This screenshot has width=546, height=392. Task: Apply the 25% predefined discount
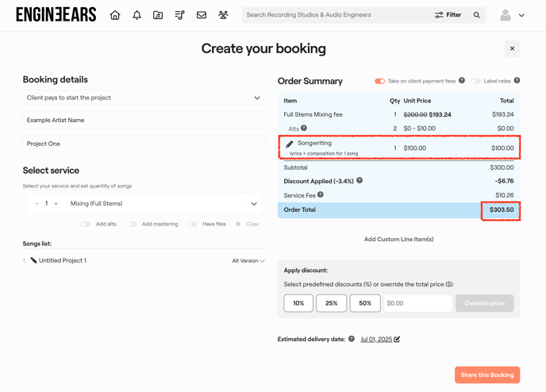click(x=332, y=303)
